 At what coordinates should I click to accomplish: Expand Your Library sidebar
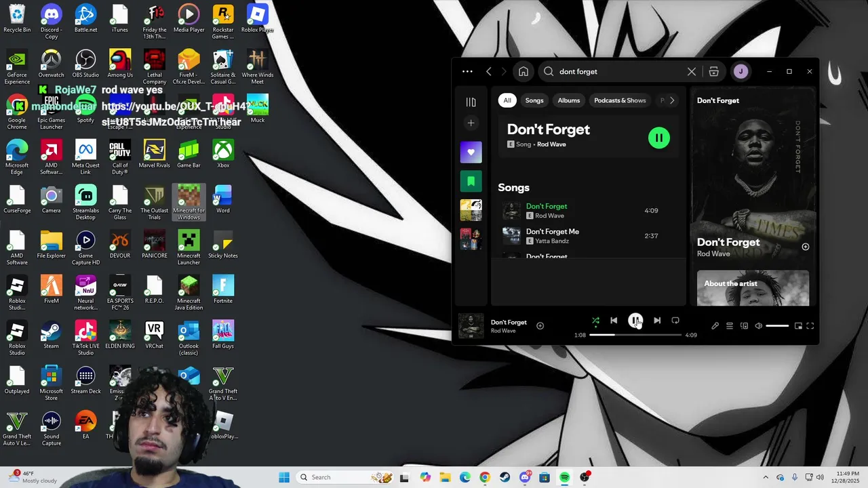pyautogui.click(x=471, y=102)
